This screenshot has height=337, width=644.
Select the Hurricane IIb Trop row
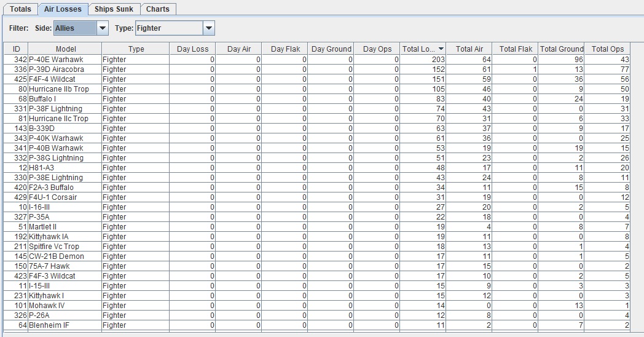[x=316, y=89]
